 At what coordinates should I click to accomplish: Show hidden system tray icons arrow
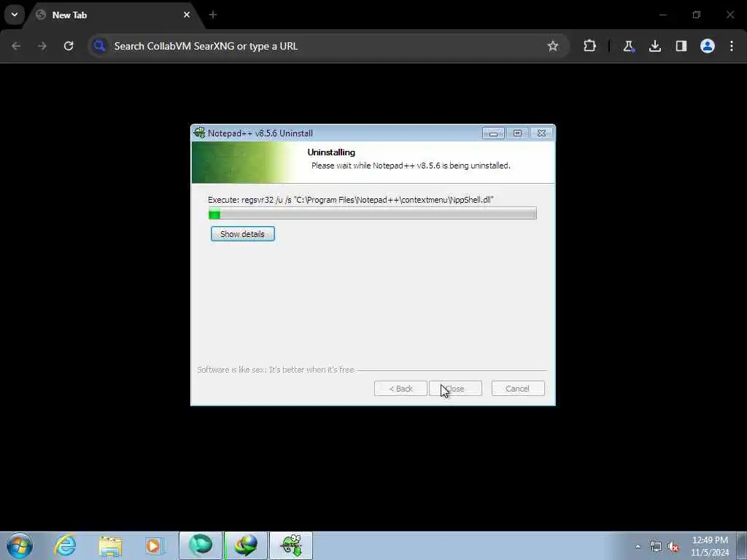coord(638,546)
